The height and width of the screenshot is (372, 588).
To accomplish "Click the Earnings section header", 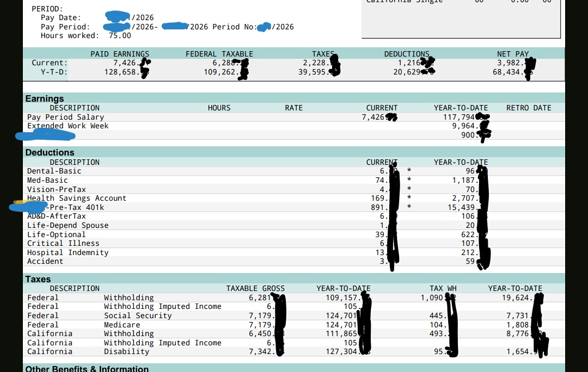I will click(44, 98).
